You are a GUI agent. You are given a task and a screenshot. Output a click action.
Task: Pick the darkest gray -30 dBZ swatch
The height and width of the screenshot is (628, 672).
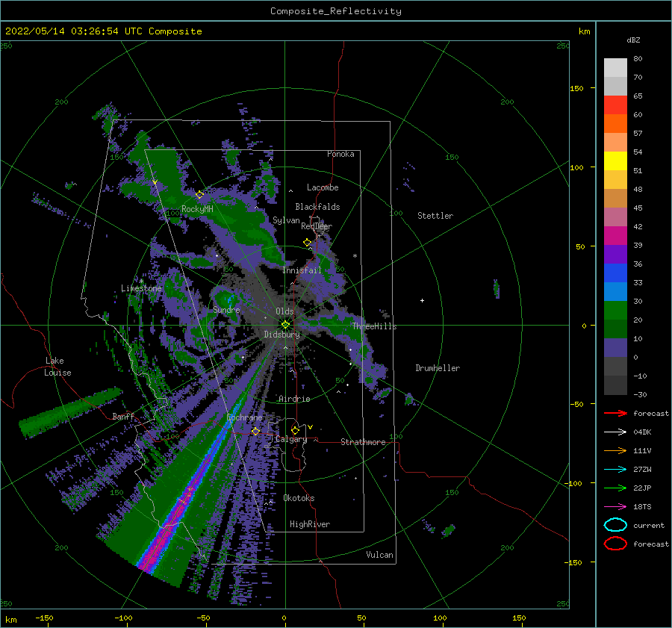tap(615, 385)
